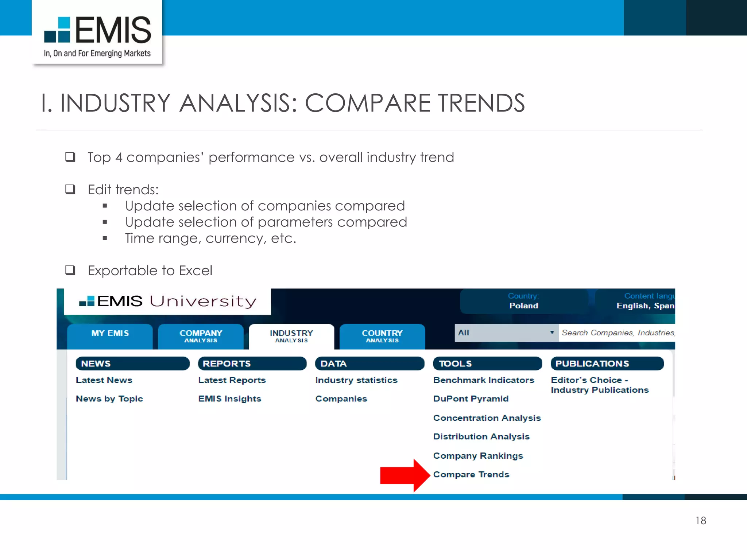Click the REPORTS section header
Viewport: 747px width, 560px height.
(252, 363)
